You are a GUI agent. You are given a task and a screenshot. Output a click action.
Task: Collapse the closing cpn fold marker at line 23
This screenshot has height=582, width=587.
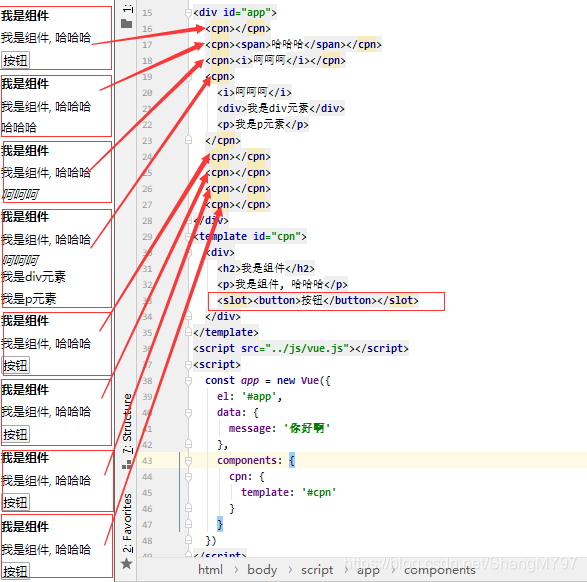click(x=188, y=140)
